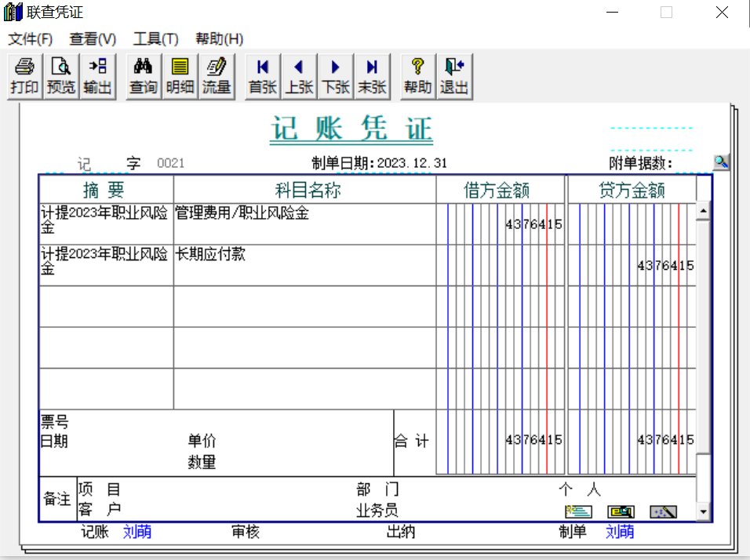Select the 长期应付款 account row
Viewport: 750px width, 560px height.
tap(304, 264)
